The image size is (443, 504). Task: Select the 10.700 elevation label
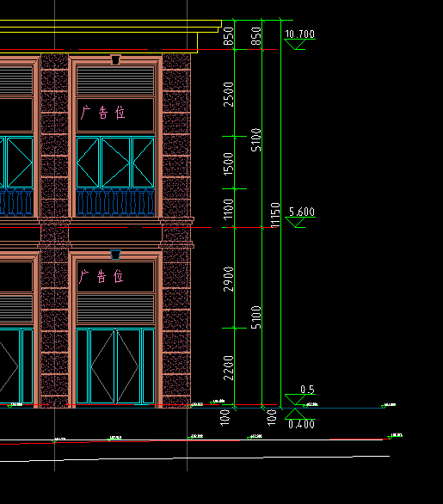tap(299, 34)
